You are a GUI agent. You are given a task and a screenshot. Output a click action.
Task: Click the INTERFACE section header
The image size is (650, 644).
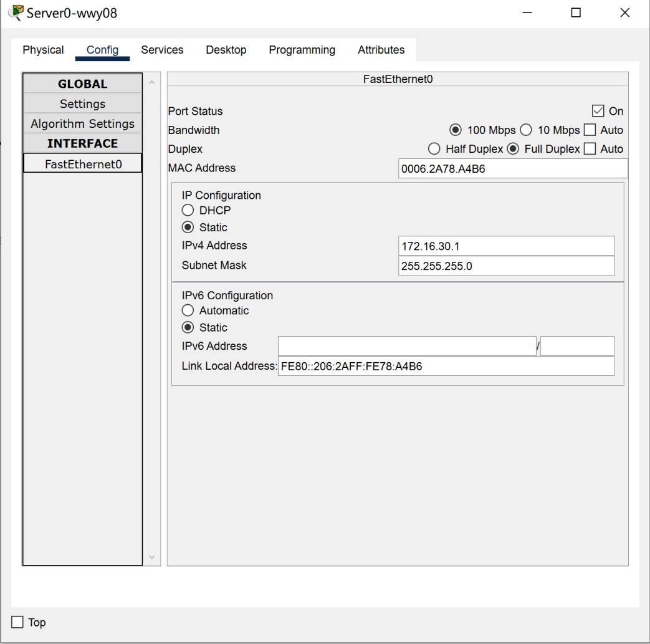click(82, 143)
